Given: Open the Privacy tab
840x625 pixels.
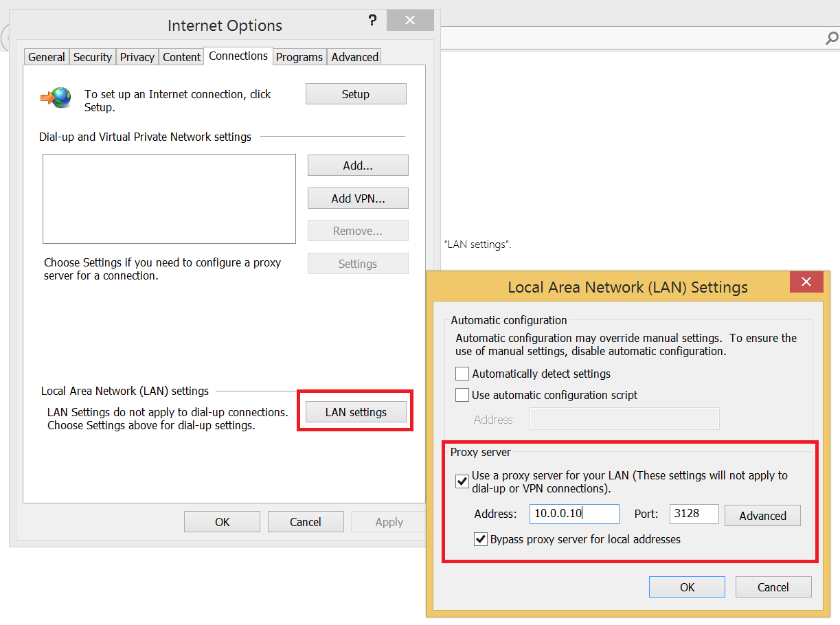Looking at the screenshot, I should click(137, 57).
